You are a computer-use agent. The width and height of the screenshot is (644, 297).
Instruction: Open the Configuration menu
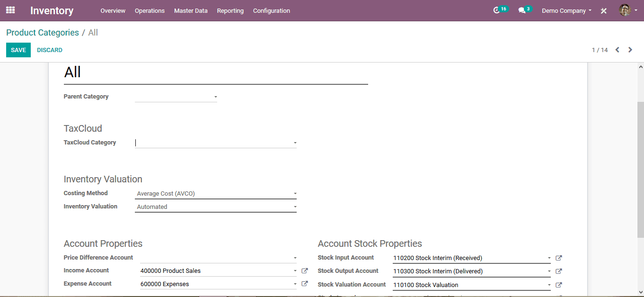coord(272,10)
